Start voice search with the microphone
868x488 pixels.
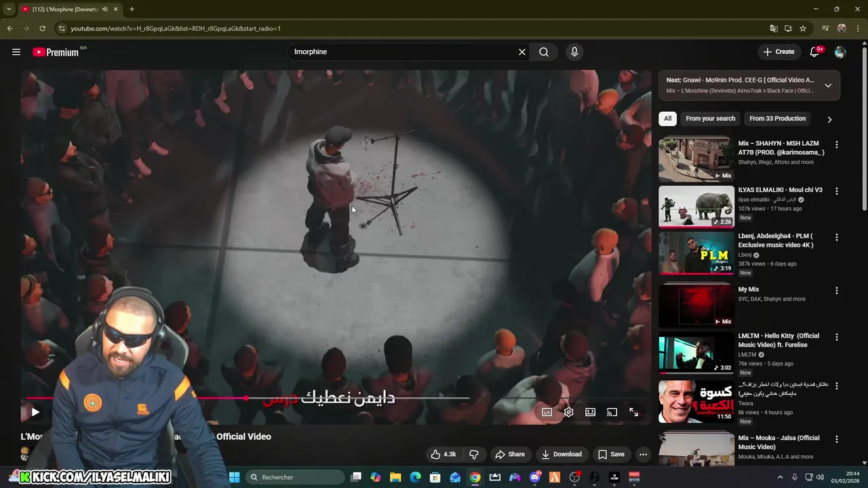(x=574, y=52)
